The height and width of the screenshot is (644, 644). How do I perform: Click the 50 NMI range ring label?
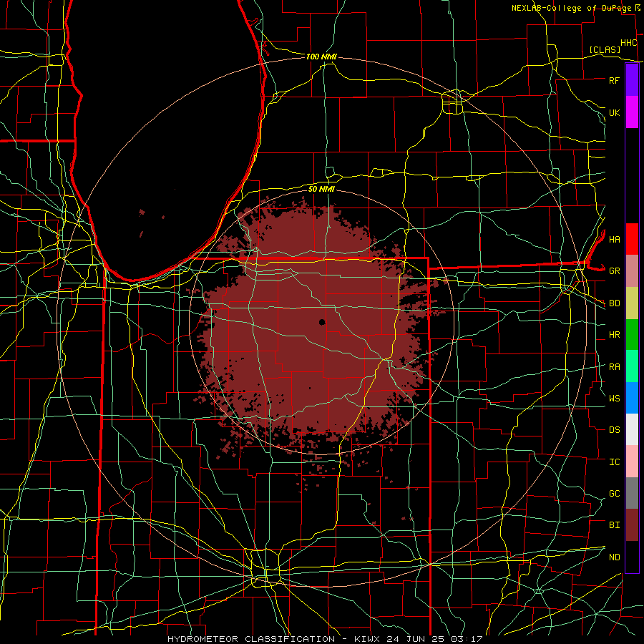(x=321, y=189)
